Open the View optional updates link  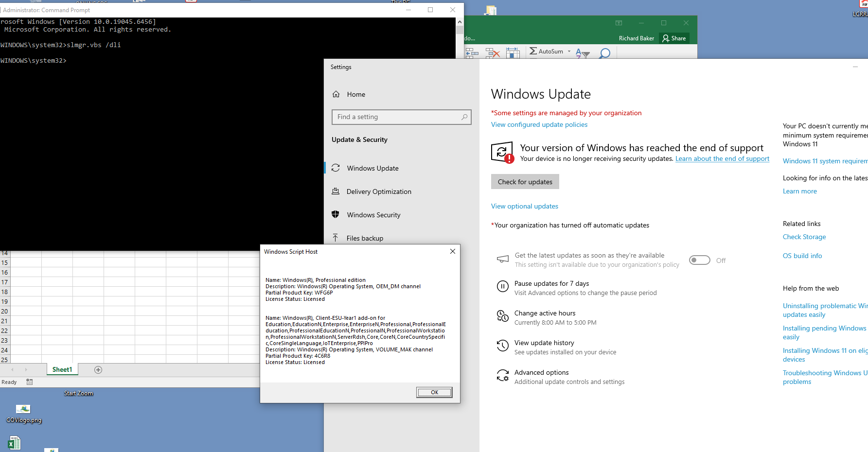click(x=524, y=206)
